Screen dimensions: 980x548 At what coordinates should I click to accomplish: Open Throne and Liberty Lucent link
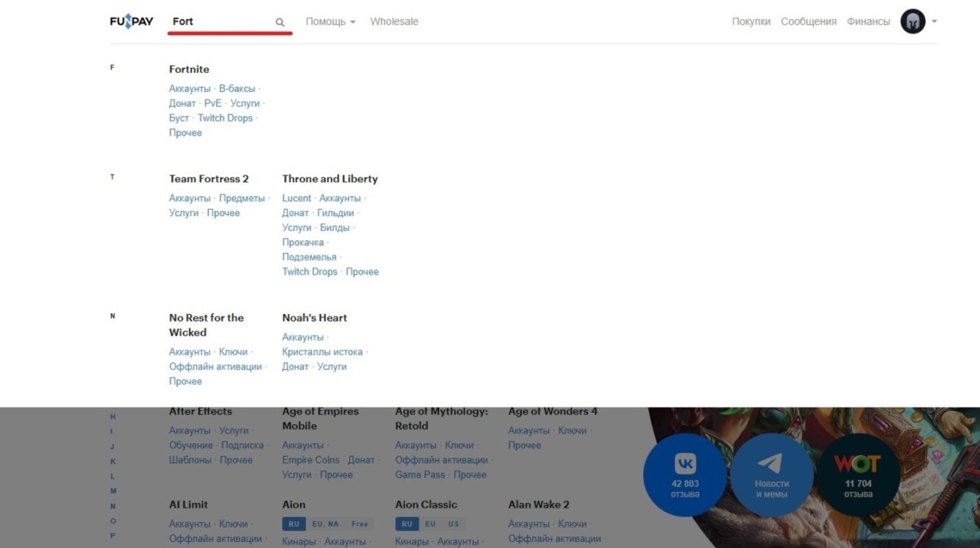pos(296,198)
